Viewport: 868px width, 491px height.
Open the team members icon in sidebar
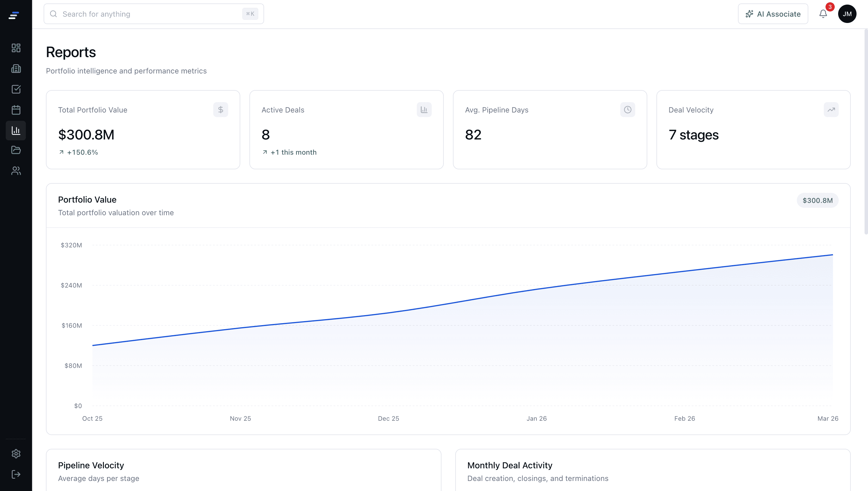tap(16, 171)
